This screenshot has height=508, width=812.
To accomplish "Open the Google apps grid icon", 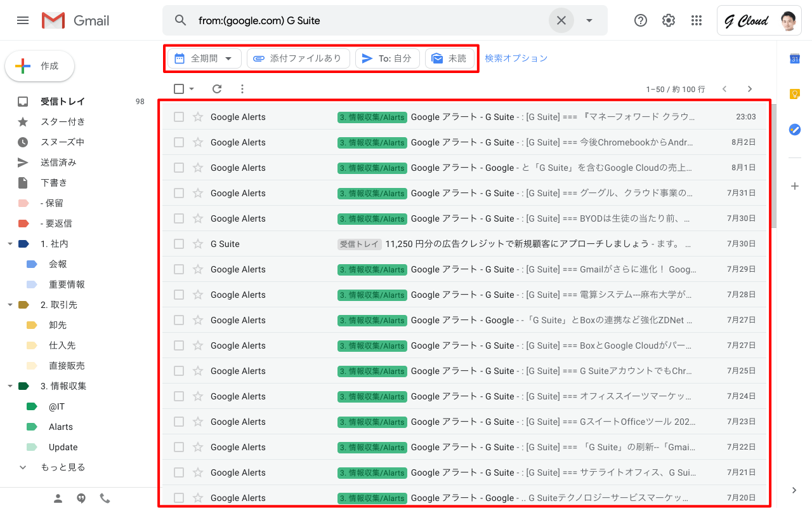I will pyautogui.click(x=697, y=20).
